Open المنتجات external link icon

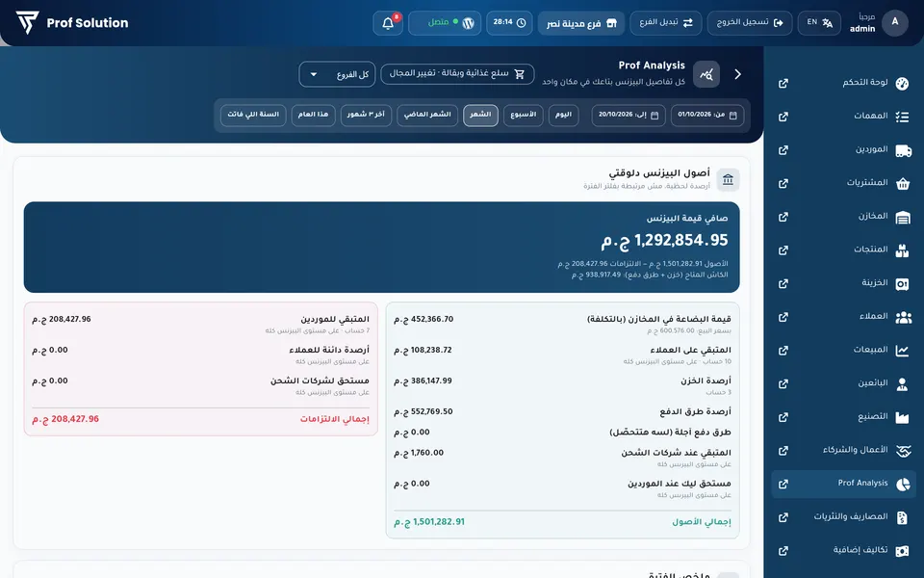coord(783,250)
